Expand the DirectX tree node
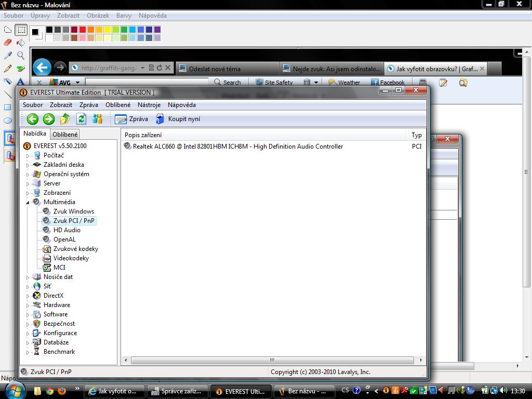532x399 pixels. [28, 296]
